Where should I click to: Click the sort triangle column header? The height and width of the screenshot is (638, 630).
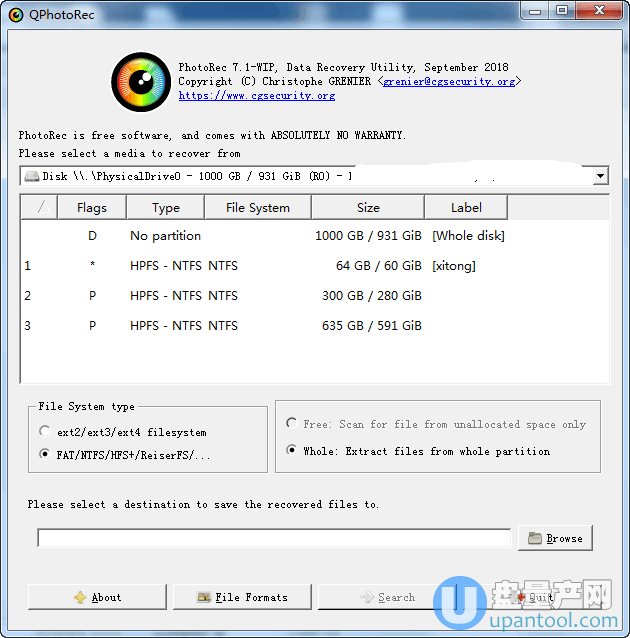pos(39,208)
